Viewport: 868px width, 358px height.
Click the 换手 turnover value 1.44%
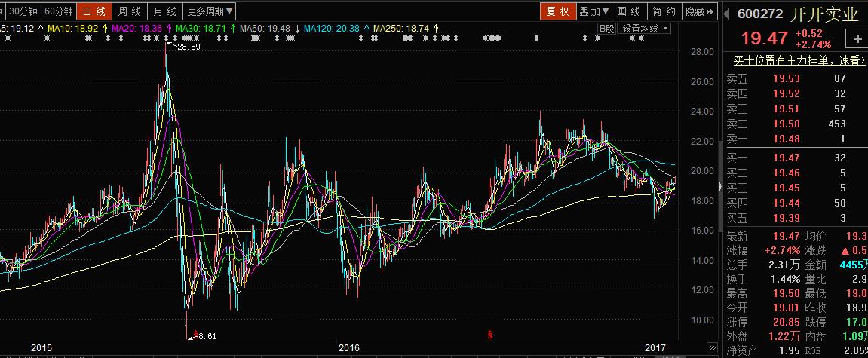pyautogui.click(x=784, y=279)
